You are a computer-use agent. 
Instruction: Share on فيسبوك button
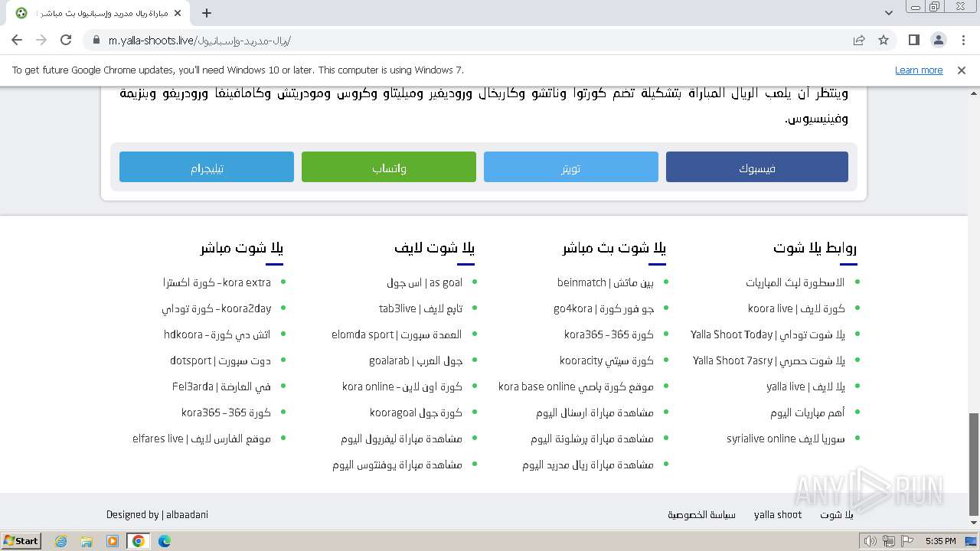(757, 167)
